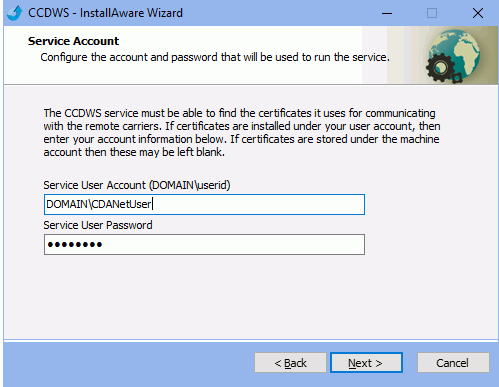Click the 'Service Account' heading text

(73, 41)
